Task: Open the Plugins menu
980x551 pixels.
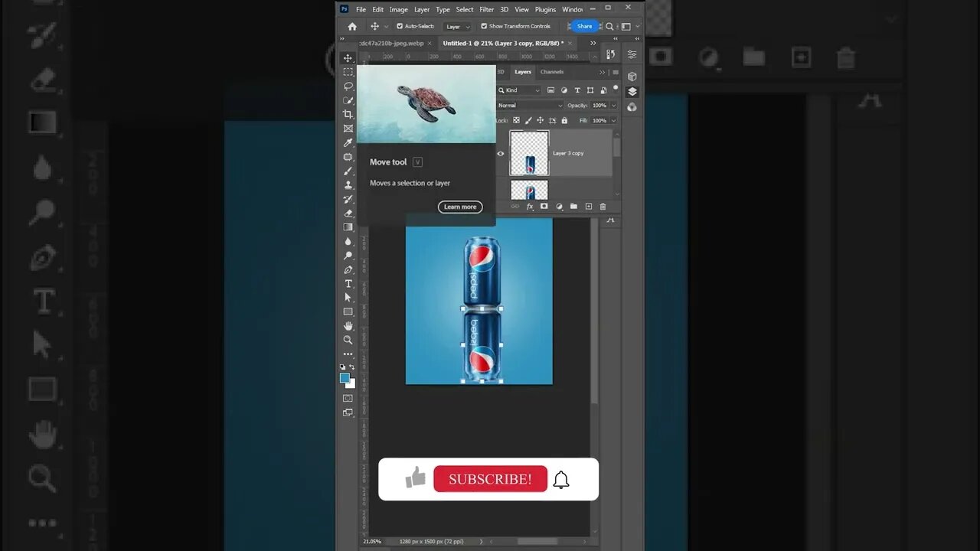Action: point(546,9)
